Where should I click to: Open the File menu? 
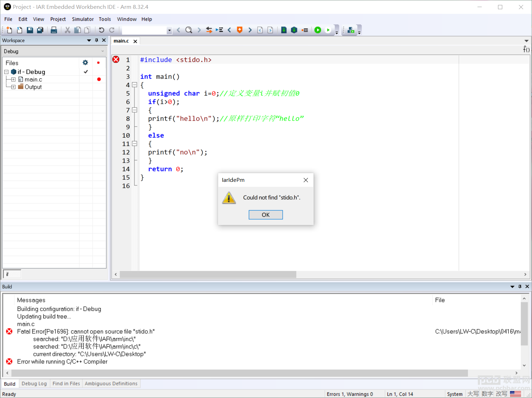pyautogui.click(x=8, y=19)
